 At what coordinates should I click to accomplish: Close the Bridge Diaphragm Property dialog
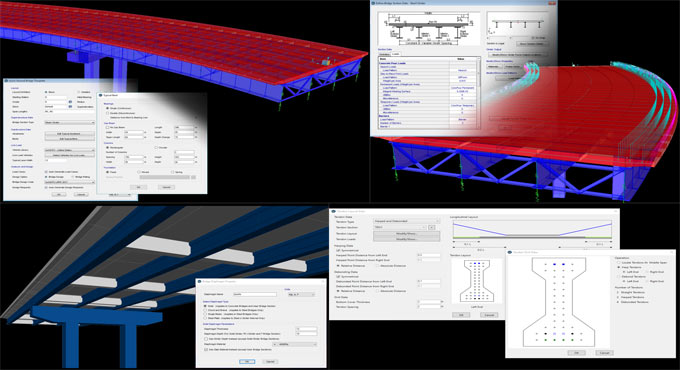(323, 282)
